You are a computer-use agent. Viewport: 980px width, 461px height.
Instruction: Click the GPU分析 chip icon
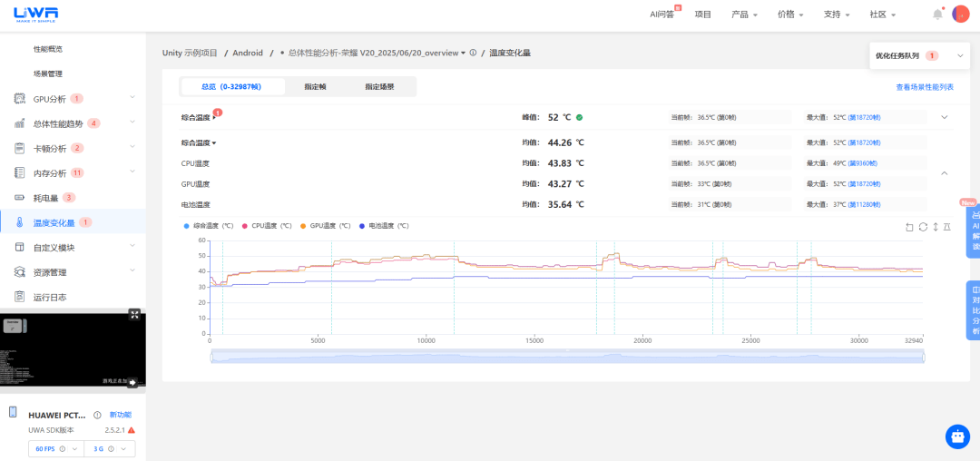19,99
